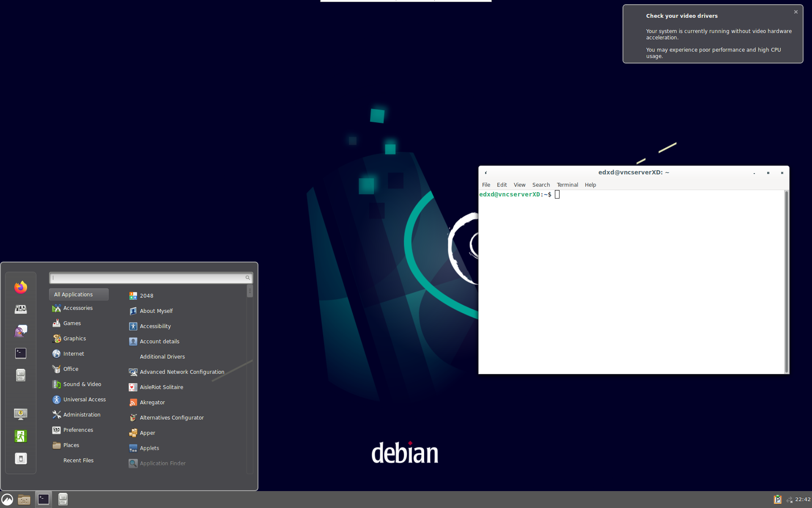Open the clipboard manager tray icon

click(x=777, y=500)
